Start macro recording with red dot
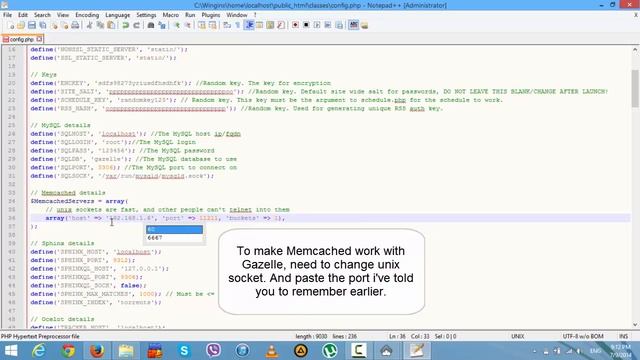Viewport: 640px width, 360px height. tap(295, 25)
